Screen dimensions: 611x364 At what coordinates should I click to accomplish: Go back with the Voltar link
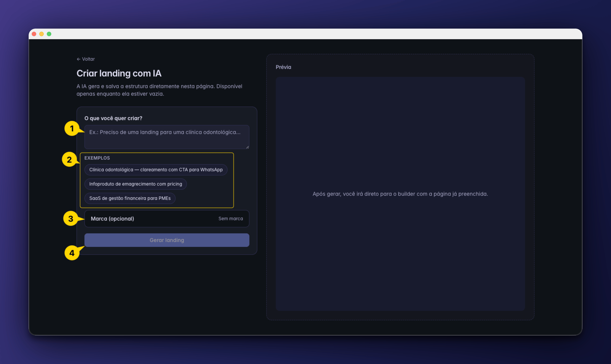pyautogui.click(x=86, y=59)
